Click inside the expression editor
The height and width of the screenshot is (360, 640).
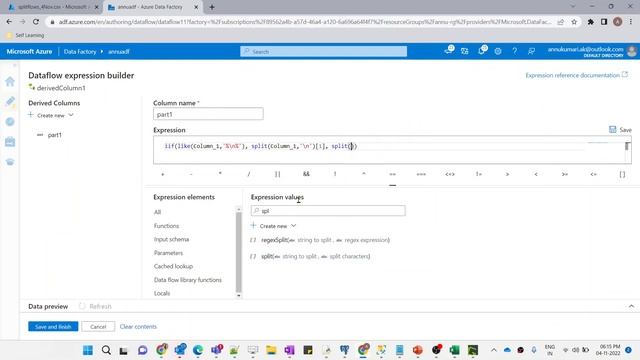pyautogui.click(x=392, y=150)
